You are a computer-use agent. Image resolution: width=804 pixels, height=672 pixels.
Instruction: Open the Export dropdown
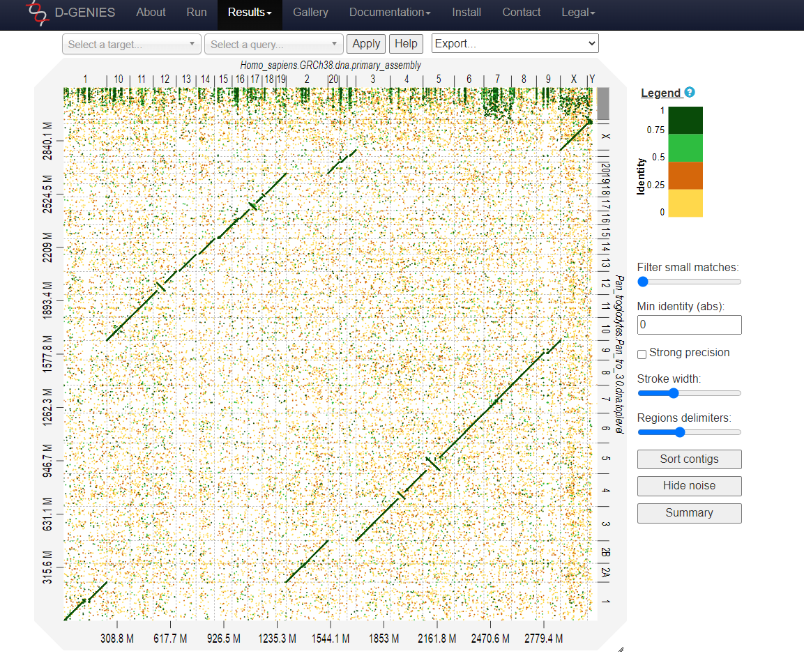515,43
